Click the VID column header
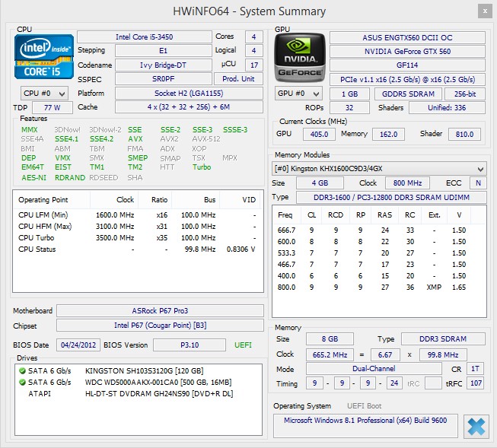This screenshot has height=448, width=497. coord(239,200)
